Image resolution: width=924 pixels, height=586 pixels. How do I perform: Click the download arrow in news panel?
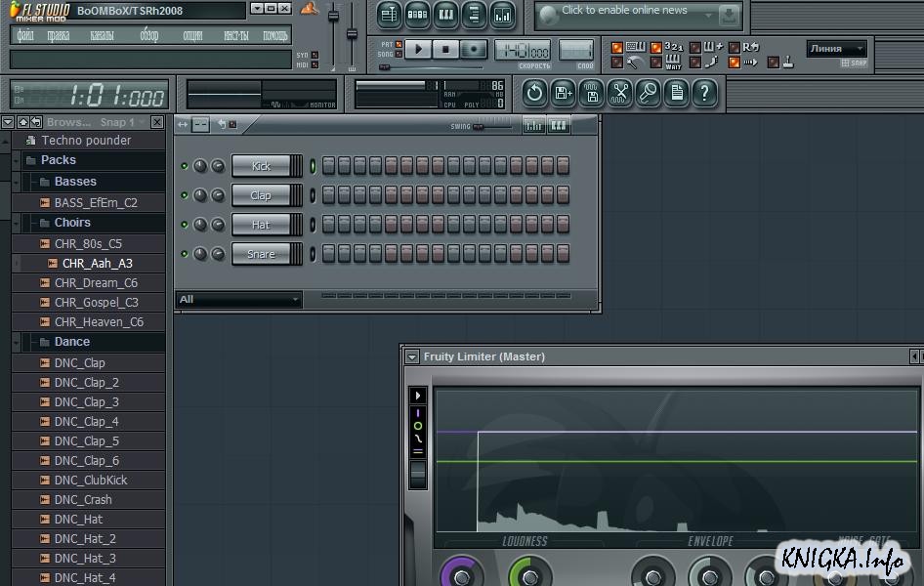tap(729, 16)
